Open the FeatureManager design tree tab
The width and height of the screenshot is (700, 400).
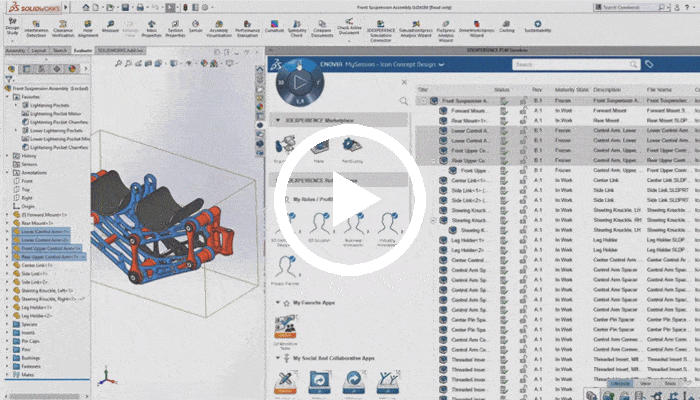click(x=12, y=69)
